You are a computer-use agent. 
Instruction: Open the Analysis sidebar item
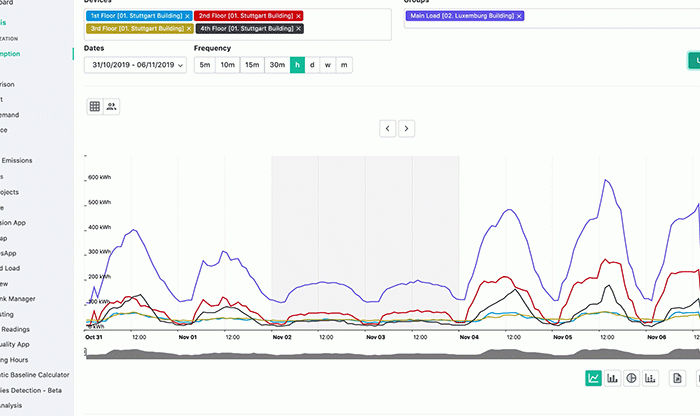tap(11, 405)
